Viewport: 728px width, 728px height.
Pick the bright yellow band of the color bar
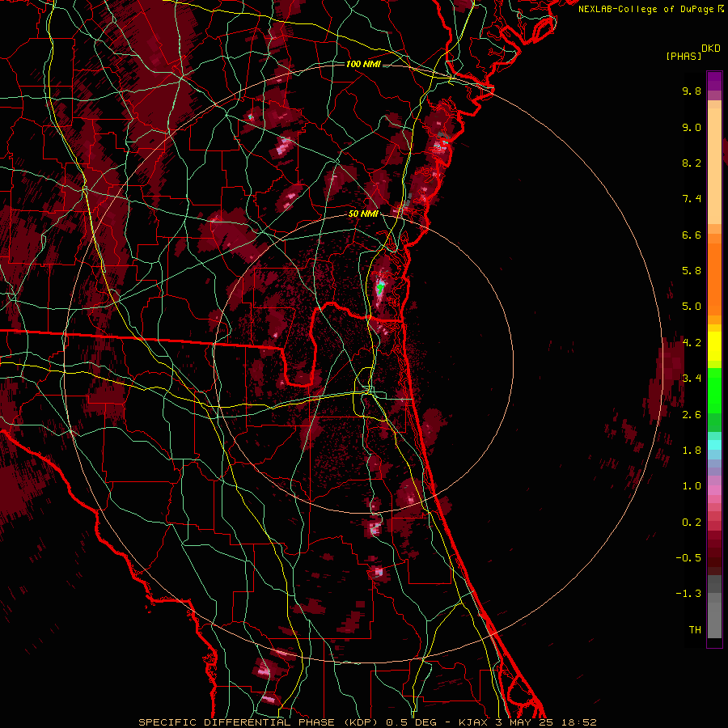(x=714, y=346)
